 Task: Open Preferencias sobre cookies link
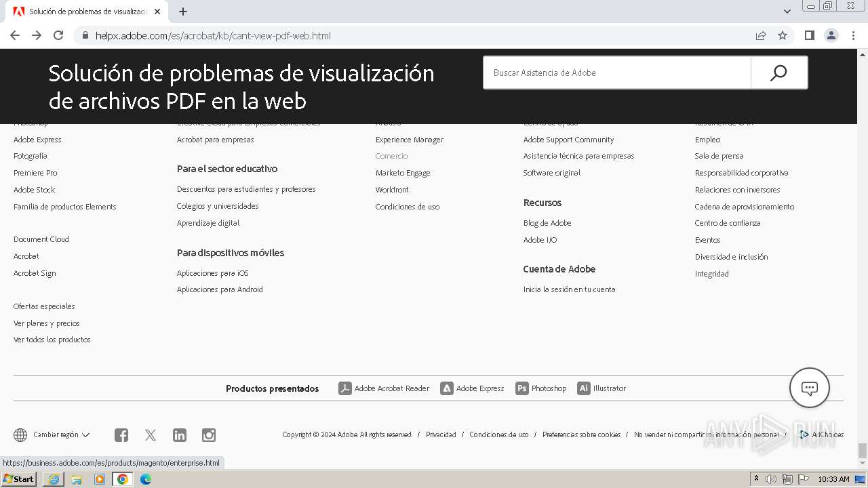click(581, 434)
